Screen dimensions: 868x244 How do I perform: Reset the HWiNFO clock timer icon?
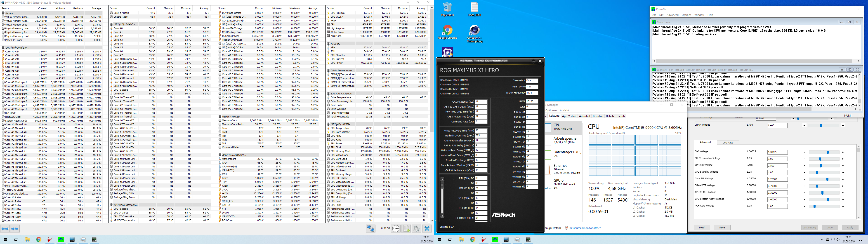coord(396,228)
